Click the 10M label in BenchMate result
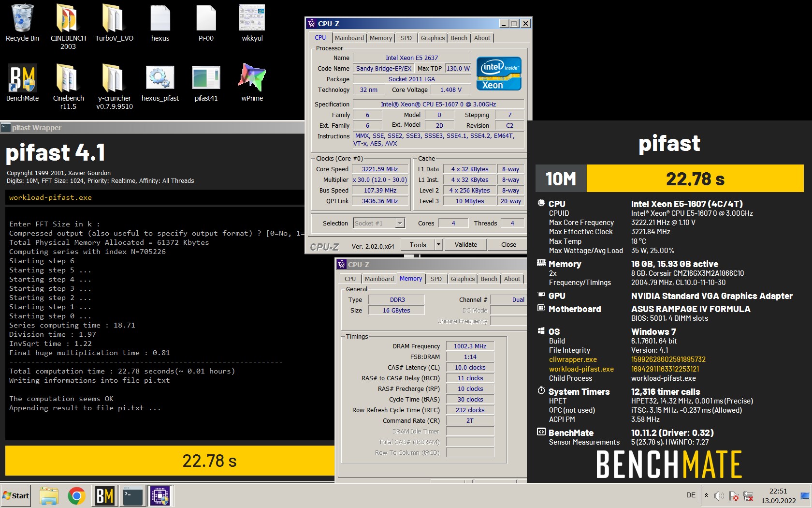812x508 pixels. (x=561, y=179)
